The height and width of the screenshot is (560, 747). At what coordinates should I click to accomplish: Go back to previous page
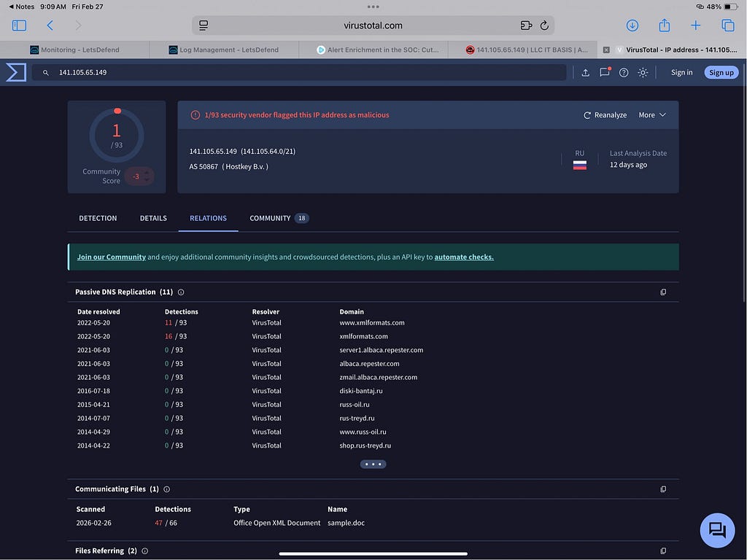(x=50, y=26)
